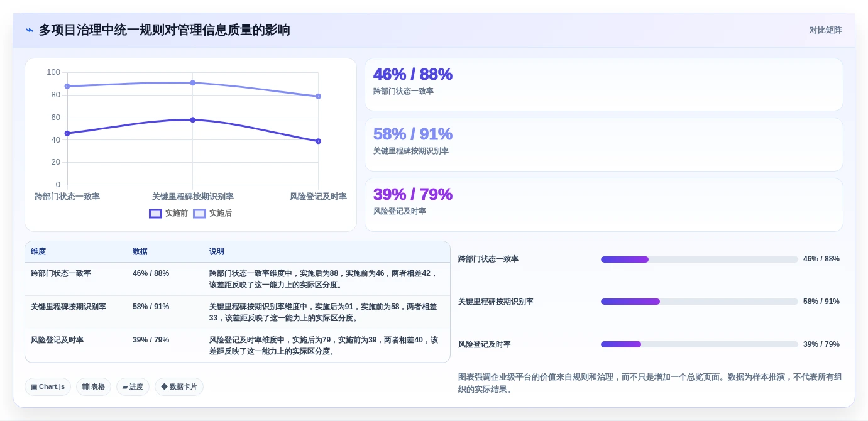The width and height of the screenshot is (868, 421).
Task: Click the 46% / 88% progress value
Action: (x=821, y=259)
